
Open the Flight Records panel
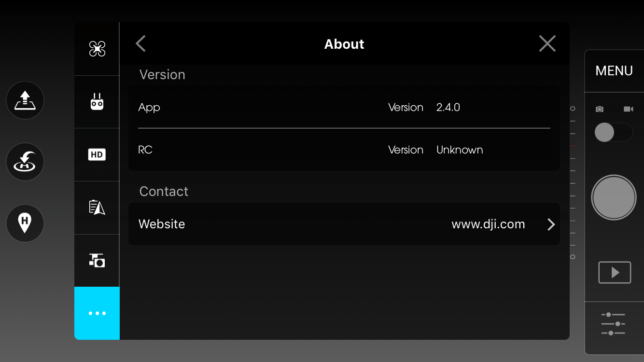97,208
